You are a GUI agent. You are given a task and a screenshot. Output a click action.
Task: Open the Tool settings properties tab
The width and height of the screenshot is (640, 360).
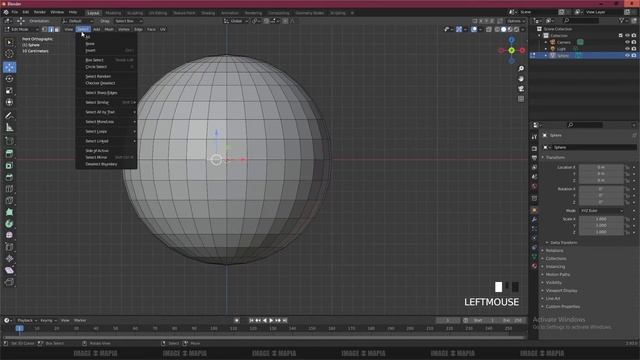point(534,137)
